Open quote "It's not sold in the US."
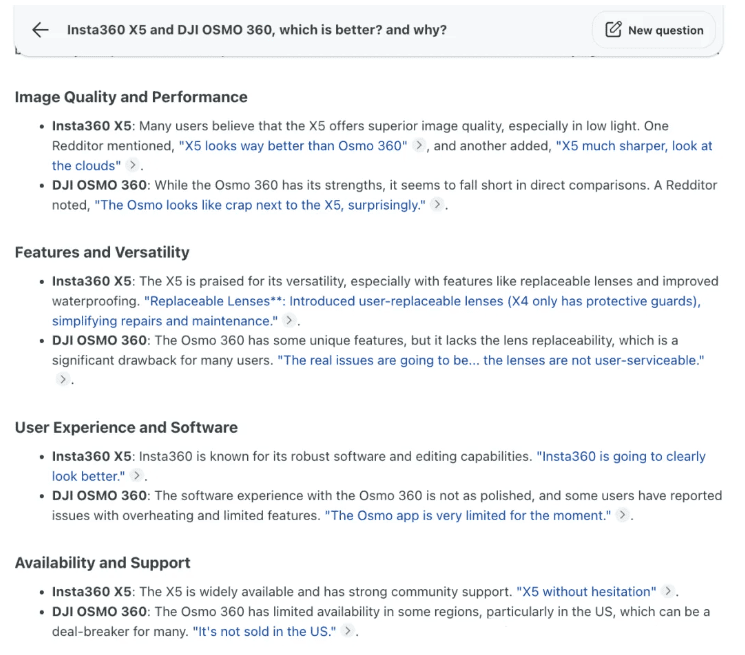Screen dimensions: 745x655 [x=264, y=632]
